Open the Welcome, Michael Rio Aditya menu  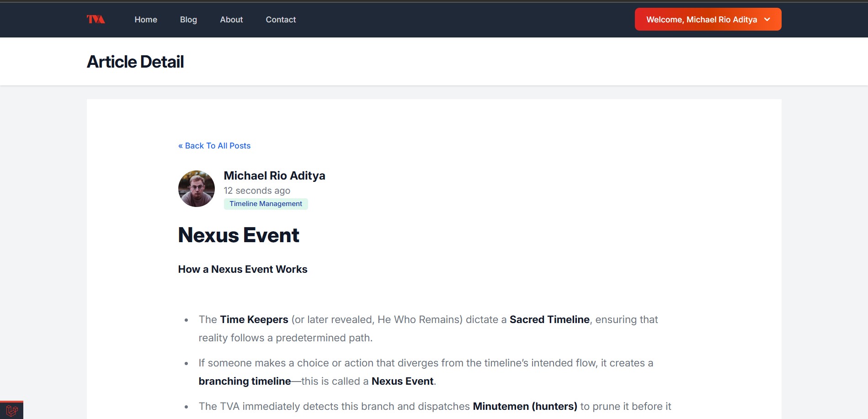[x=708, y=19]
